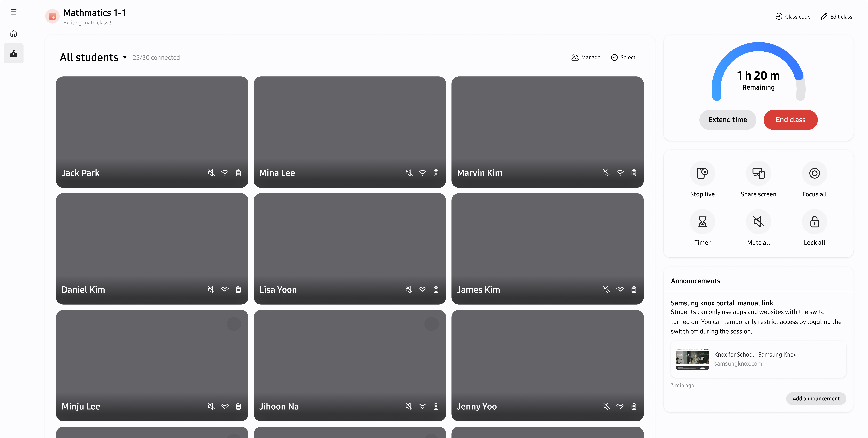This screenshot has width=868, height=438.
Task: Click Mina Lee's battery icon
Action: point(436,173)
